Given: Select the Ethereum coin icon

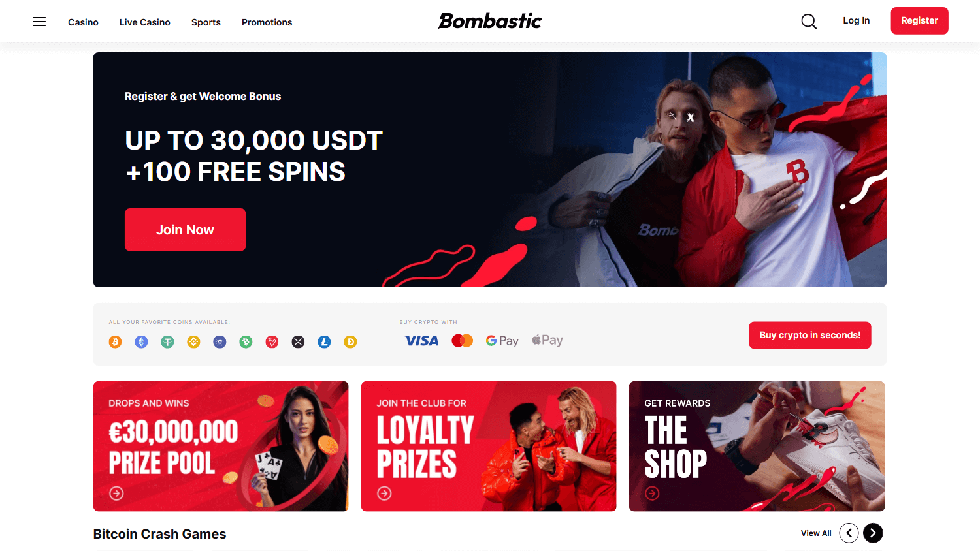Looking at the screenshot, I should pyautogui.click(x=141, y=341).
